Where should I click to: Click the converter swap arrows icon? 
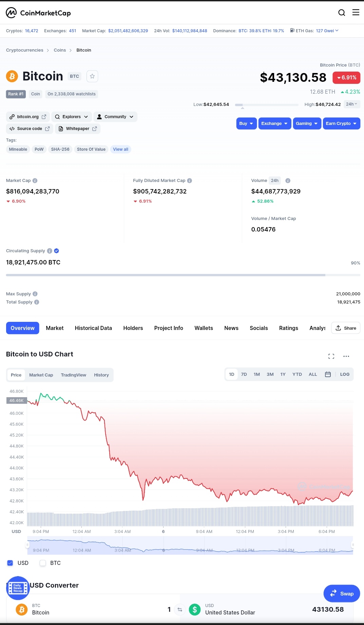coord(180,610)
